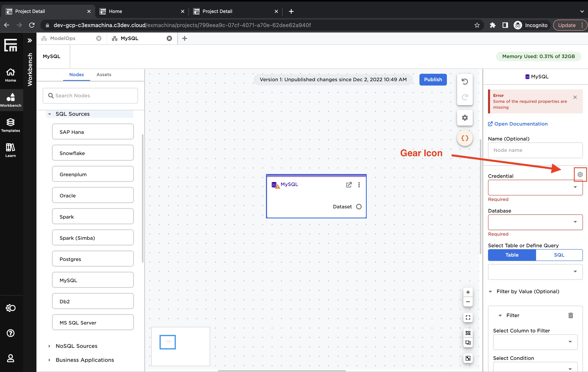Switch query definition to SQL mode

point(559,255)
